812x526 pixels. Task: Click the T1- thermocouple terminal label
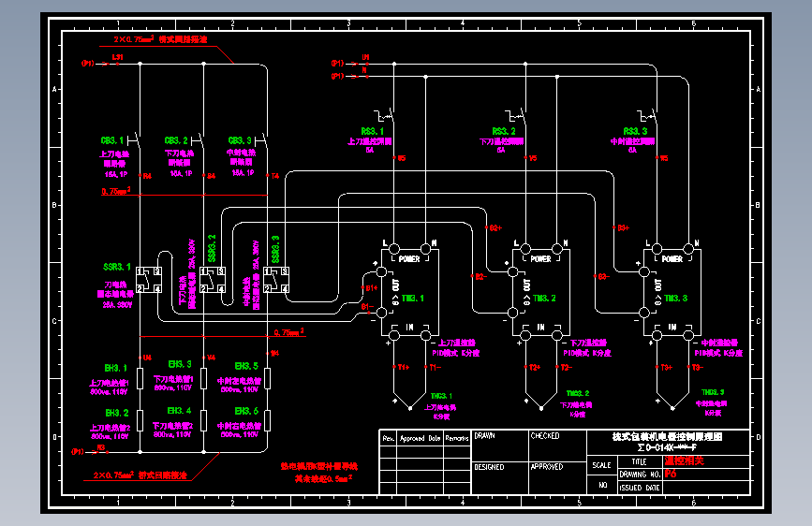click(x=435, y=367)
